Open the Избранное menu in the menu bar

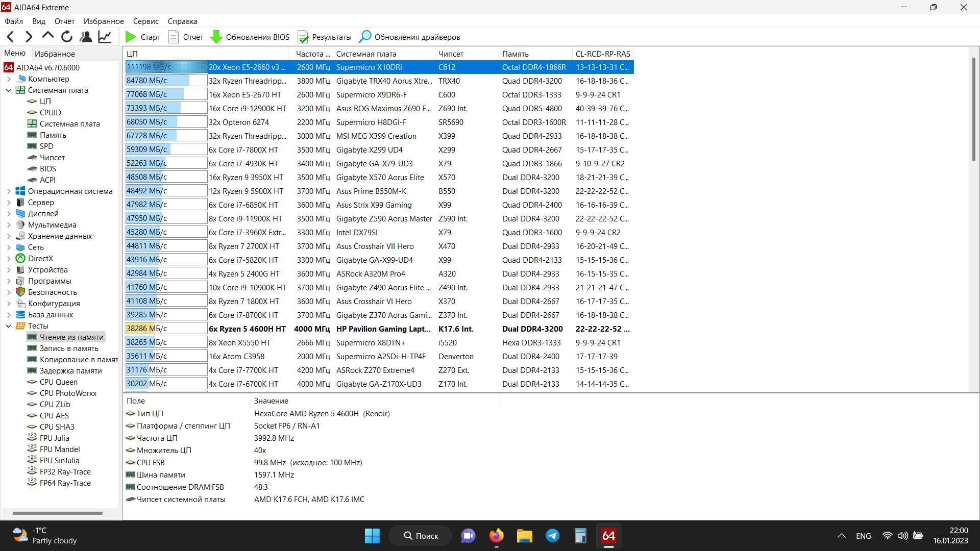(x=104, y=21)
